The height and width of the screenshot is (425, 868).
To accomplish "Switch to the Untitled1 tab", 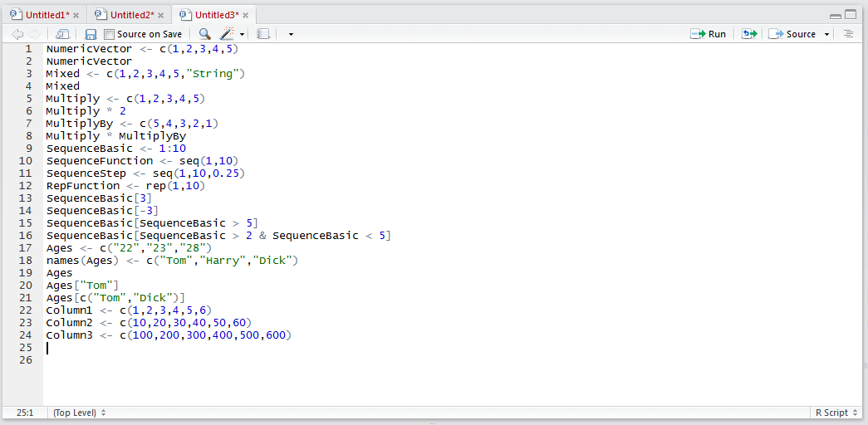I will pyautogui.click(x=47, y=15).
